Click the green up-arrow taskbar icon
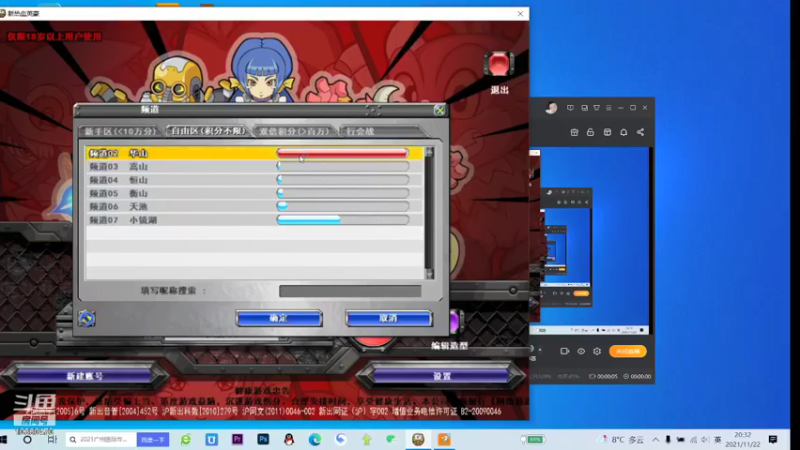Screen dimensions: 800x450 [x=366, y=439]
